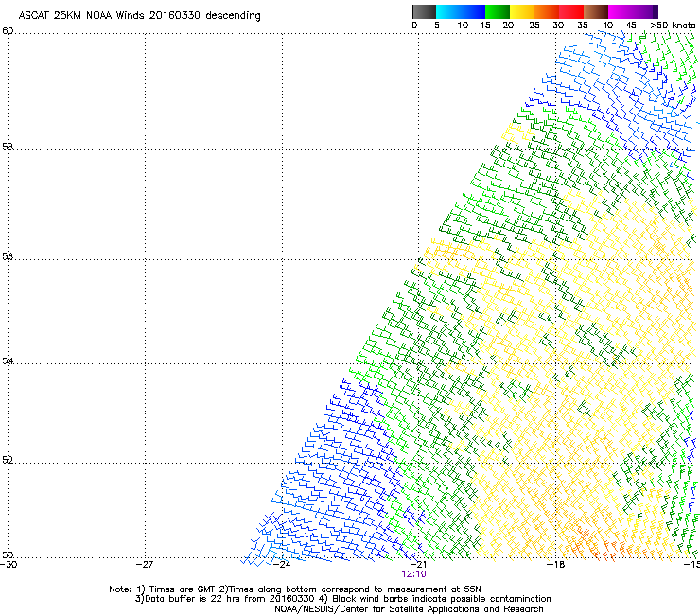This screenshot has height=615, width=700.
Task: Click the brown 35–40 knots legend swatch
Action: 596,11
